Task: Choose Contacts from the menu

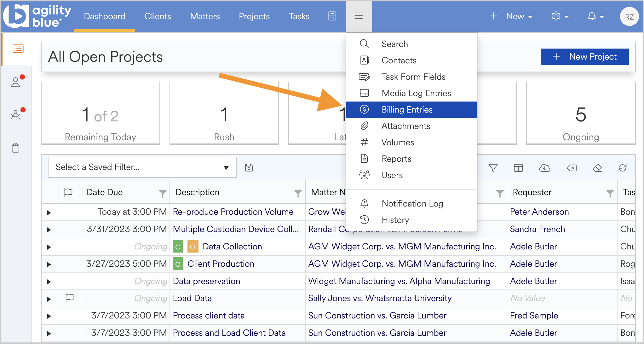Action: pos(411,60)
